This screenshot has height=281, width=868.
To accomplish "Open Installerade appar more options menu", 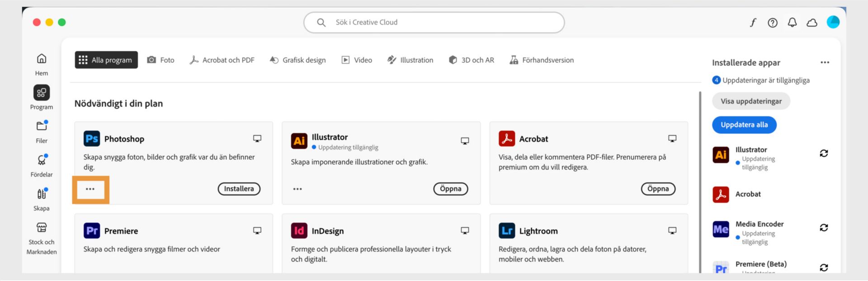I will [825, 62].
